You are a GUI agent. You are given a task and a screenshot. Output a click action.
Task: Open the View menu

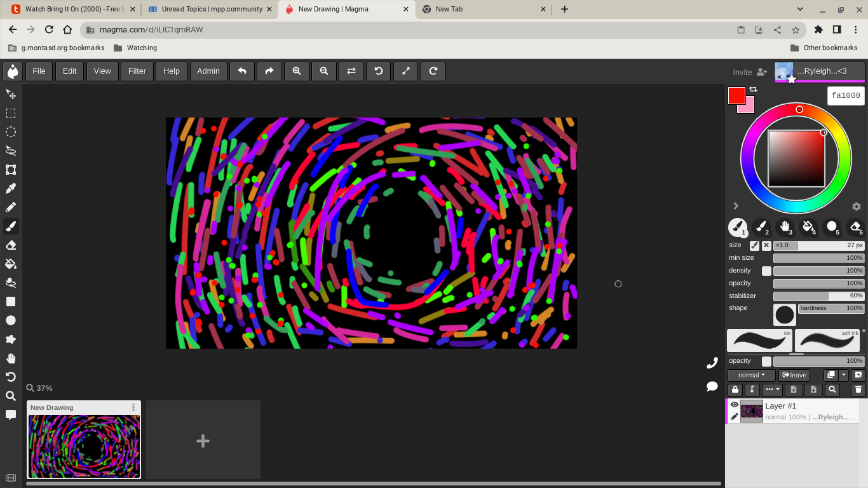[102, 71]
